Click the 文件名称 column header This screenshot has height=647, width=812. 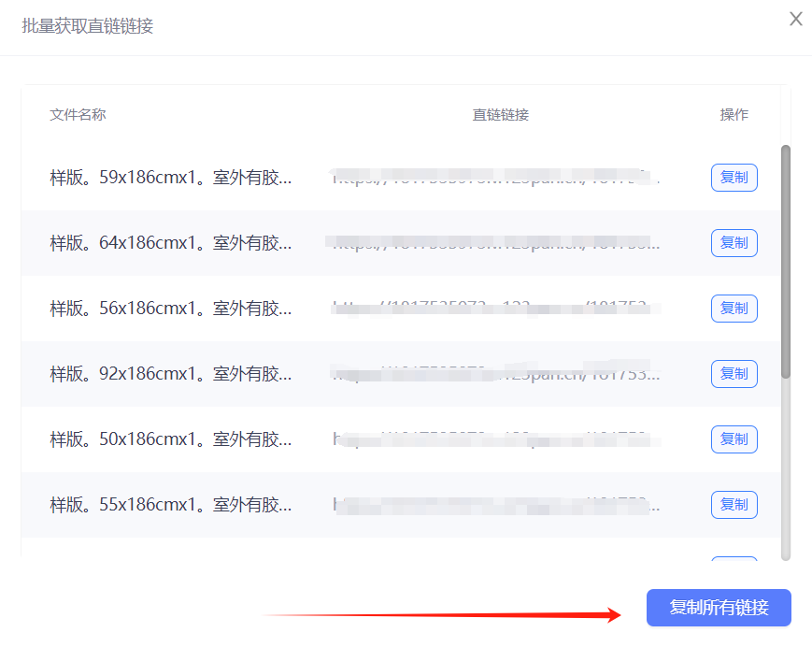coord(78,115)
